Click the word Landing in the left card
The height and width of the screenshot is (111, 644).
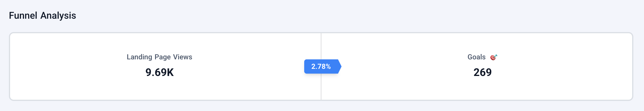139,57
